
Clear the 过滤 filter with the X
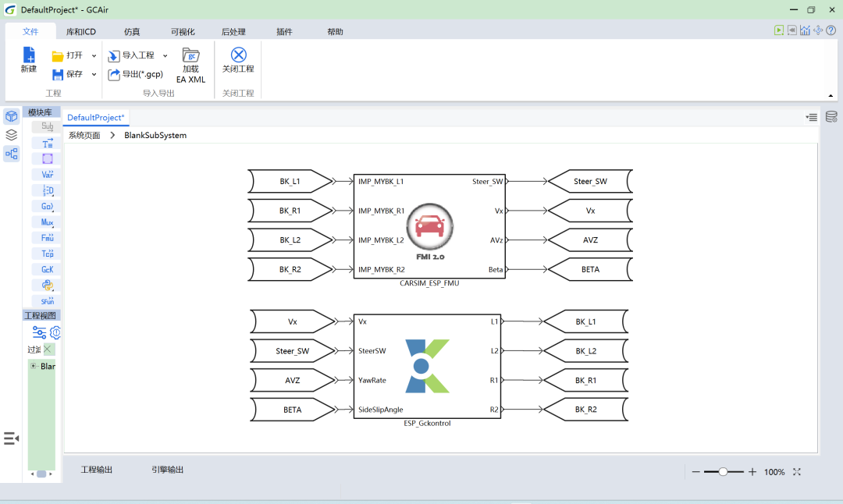point(48,350)
